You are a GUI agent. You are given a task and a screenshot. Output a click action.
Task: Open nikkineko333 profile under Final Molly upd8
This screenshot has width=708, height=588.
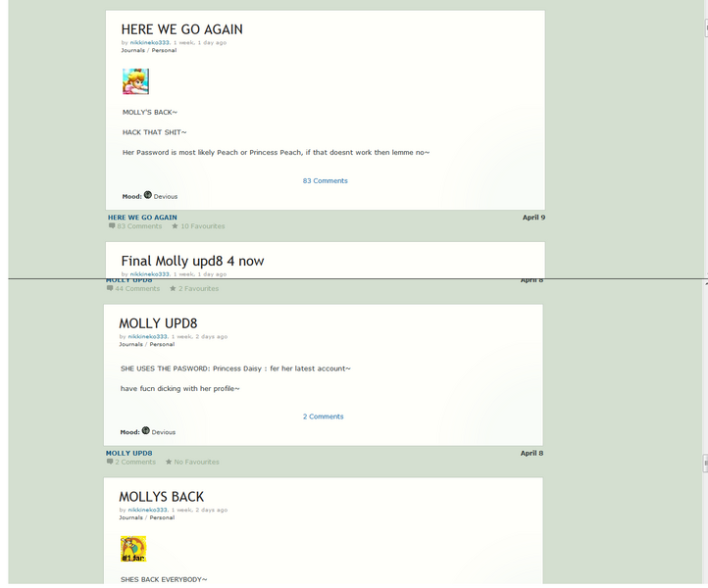(150, 274)
